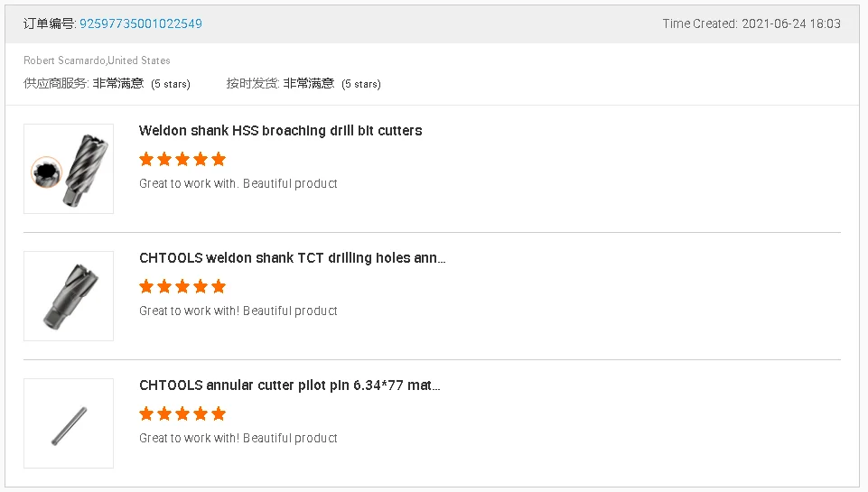This screenshot has height=492, width=868.
Task: Open the HSS broaching drill bit thumbnail
Action: click(x=69, y=169)
